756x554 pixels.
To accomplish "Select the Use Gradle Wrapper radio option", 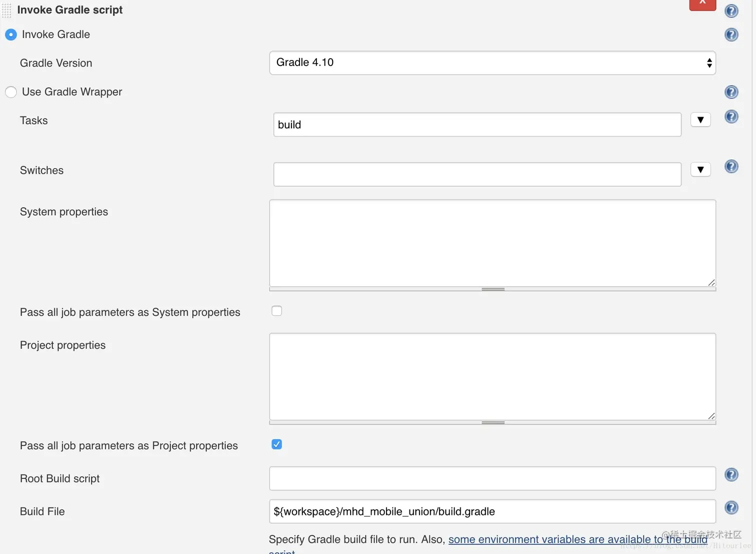I will pos(11,92).
